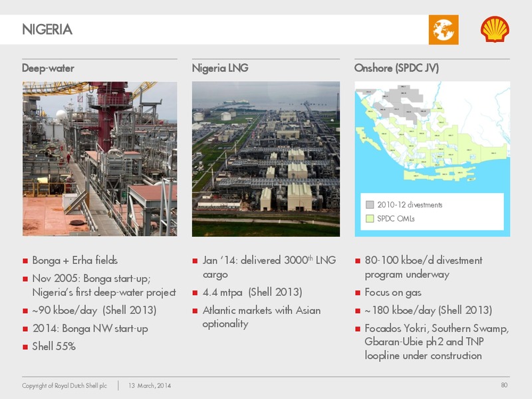Select '4.4 mtpa (Shell 2013)' bullet

click(253, 292)
